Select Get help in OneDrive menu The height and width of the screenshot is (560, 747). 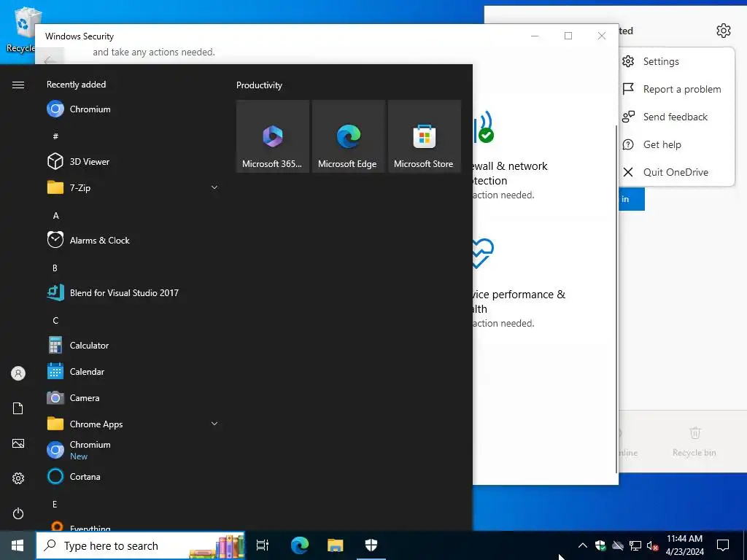[676, 144]
